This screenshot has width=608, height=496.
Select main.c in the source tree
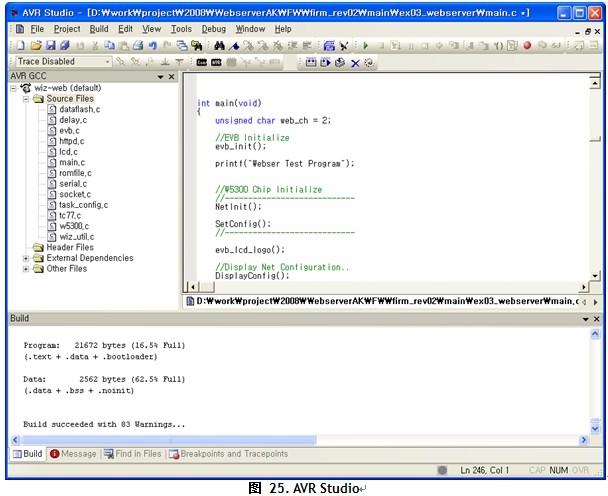click(71, 162)
